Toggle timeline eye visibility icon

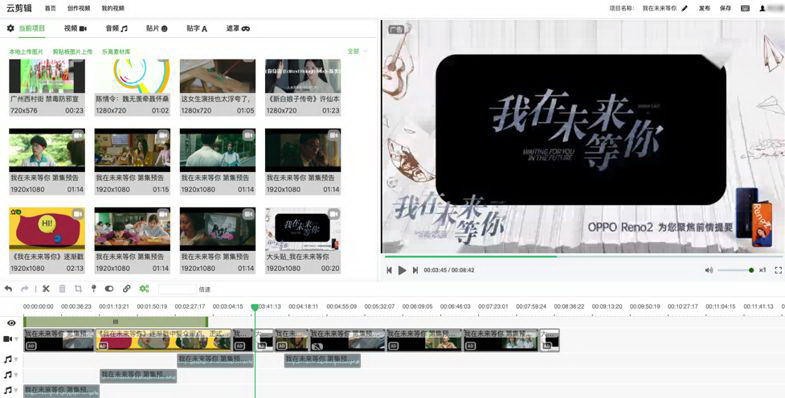tap(11, 323)
